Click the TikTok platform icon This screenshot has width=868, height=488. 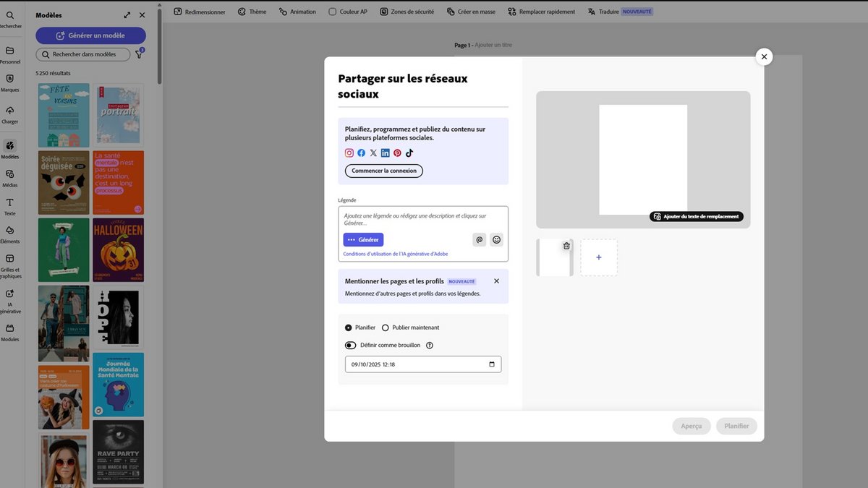coord(409,153)
